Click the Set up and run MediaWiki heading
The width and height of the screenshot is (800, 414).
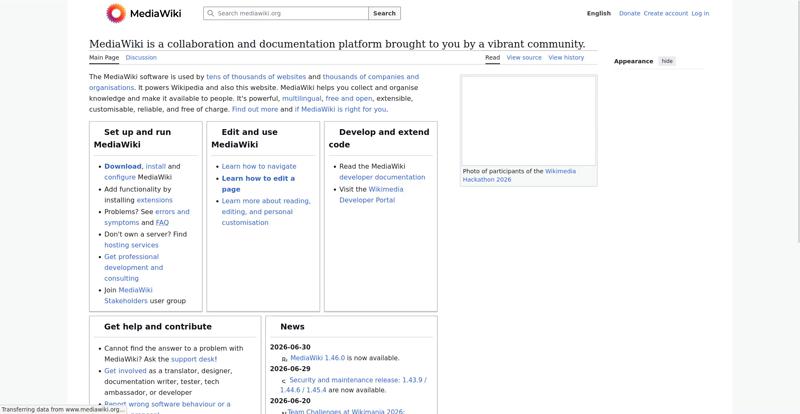[x=132, y=138]
